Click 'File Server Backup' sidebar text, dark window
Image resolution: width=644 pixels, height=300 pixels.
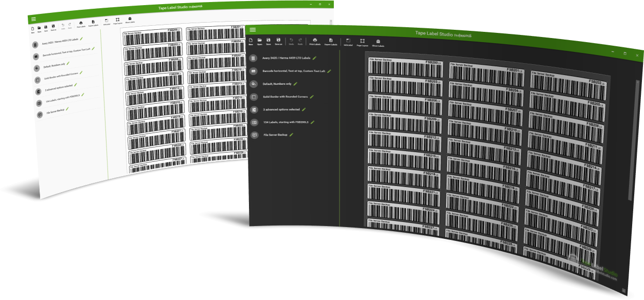pos(275,135)
